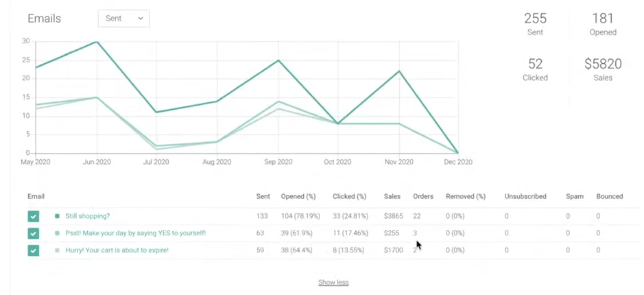Click the Emails section heading
This screenshot has width=644, height=295.
point(45,19)
